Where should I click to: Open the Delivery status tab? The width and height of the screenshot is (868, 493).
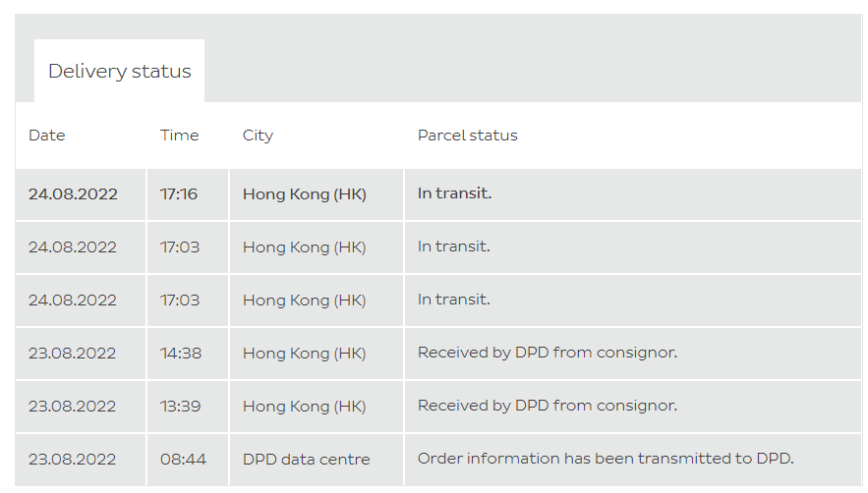[119, 72]
